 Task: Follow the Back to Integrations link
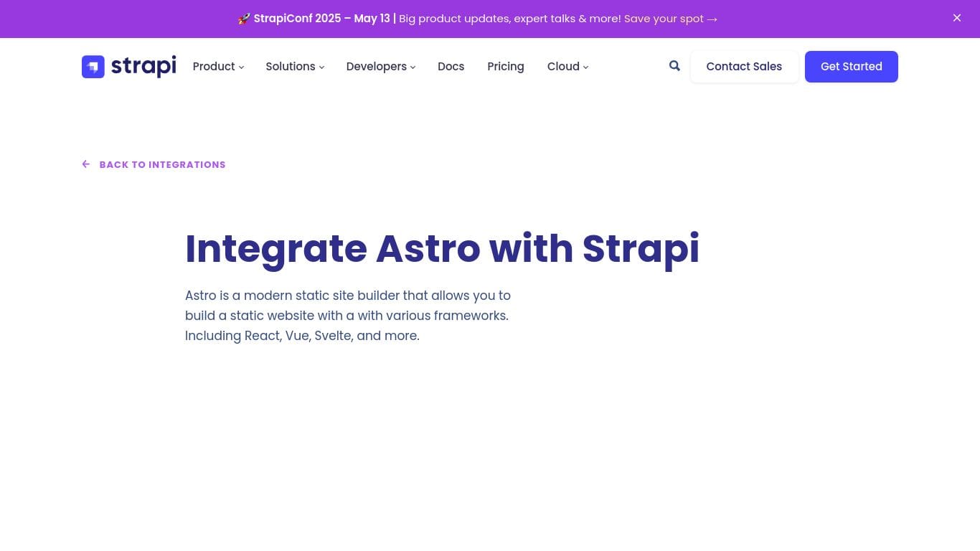(154, 164)
